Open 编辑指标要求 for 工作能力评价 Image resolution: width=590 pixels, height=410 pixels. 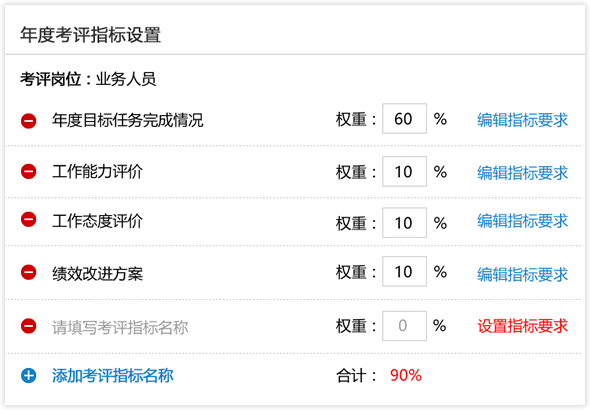pos(523,173)
